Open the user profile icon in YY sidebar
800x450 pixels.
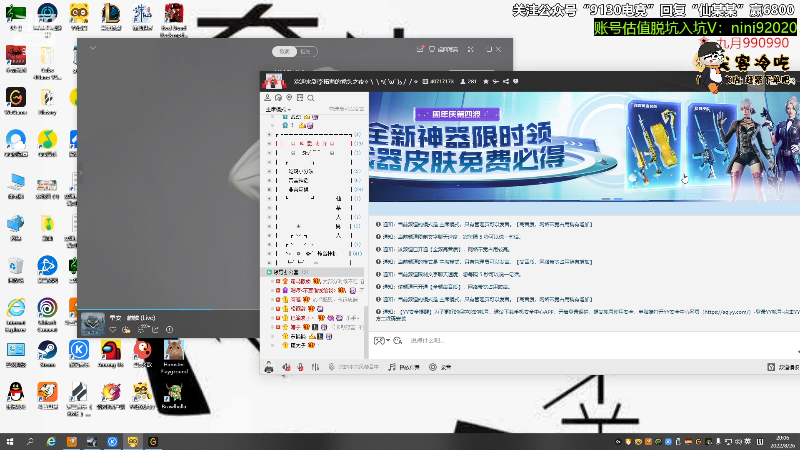(x=267, y=97)
